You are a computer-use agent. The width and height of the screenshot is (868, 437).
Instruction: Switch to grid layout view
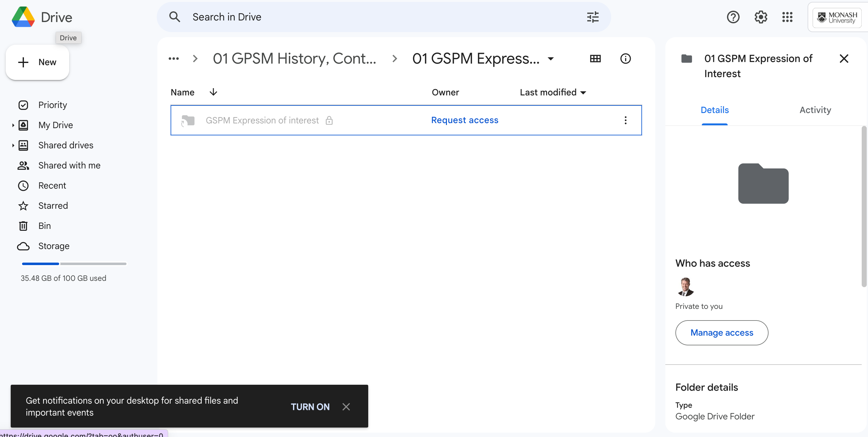595,59
